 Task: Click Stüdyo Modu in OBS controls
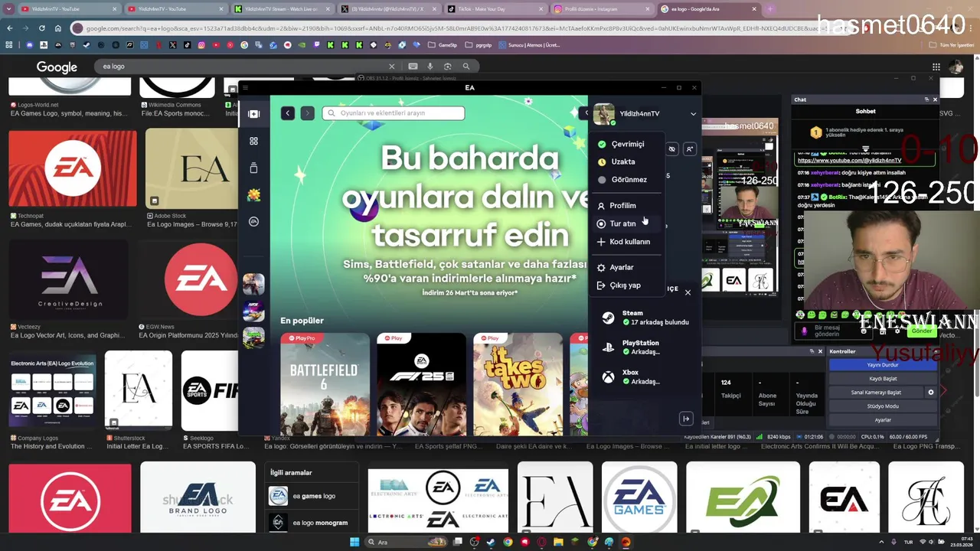(883, 406)
